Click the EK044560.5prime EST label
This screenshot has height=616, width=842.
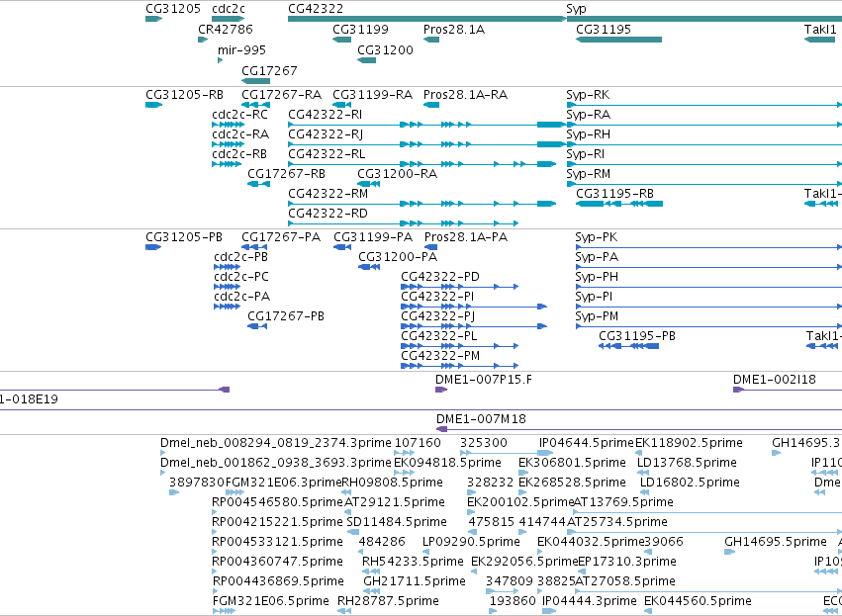tap(699, 601)
